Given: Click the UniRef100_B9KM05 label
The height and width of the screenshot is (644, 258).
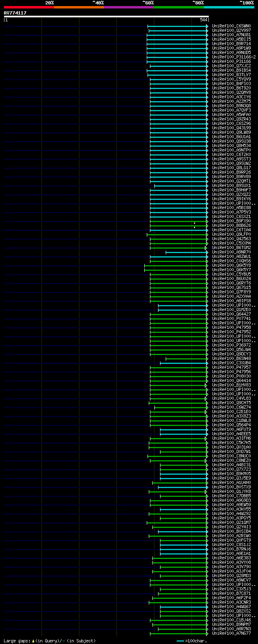Looking at the screenshot, I should [231, 474].
